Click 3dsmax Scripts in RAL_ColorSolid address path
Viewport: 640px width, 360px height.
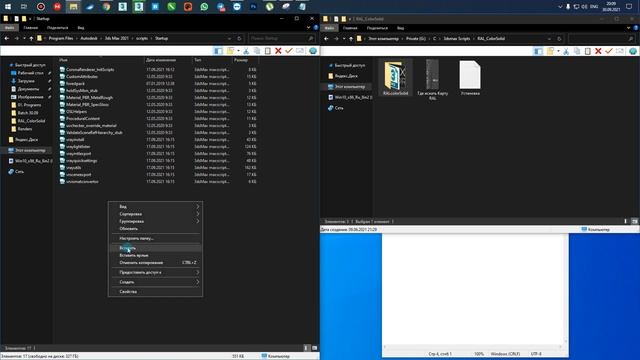(457, 39)
